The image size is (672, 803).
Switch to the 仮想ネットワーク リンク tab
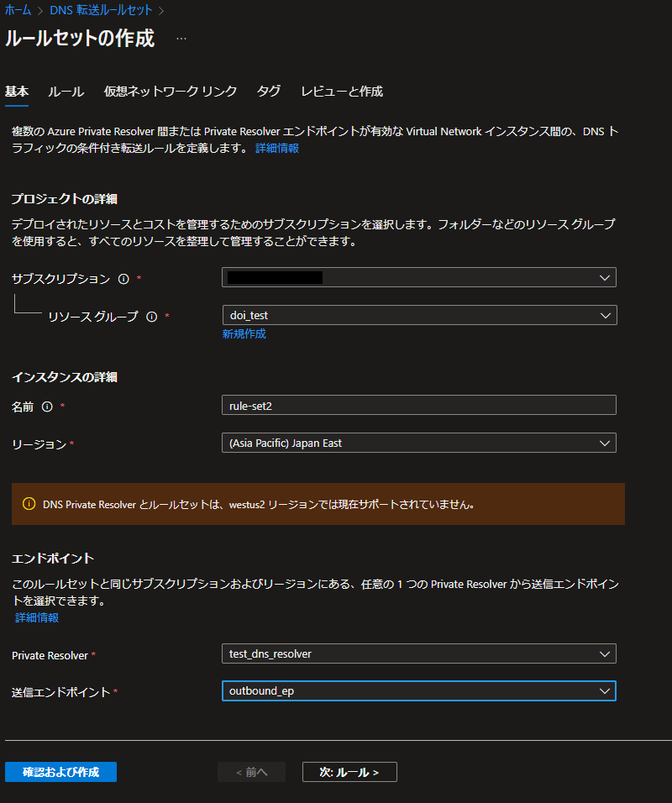pyautogui.click(x=170, y=92)
